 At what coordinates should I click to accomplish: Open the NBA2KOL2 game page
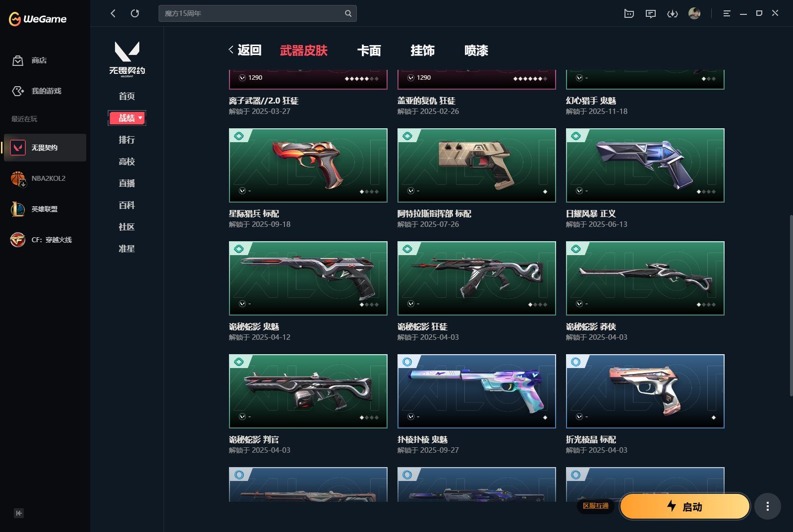47,178
